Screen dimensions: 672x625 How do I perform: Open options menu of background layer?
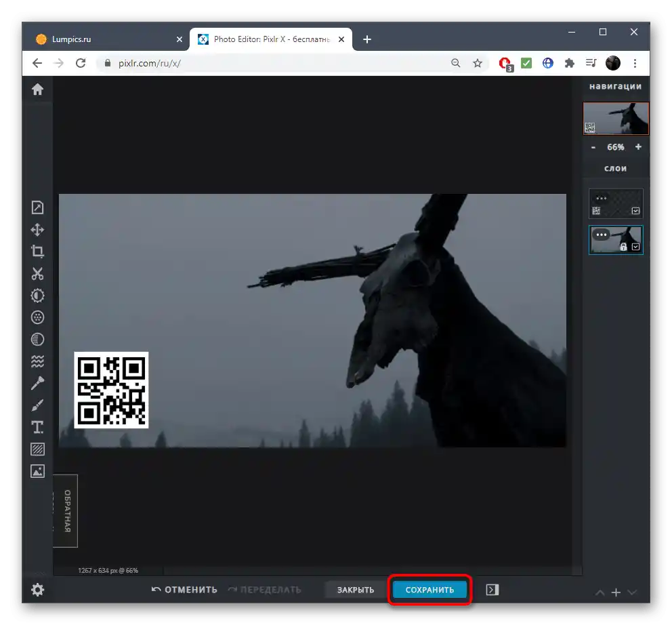tap(601, 235)
